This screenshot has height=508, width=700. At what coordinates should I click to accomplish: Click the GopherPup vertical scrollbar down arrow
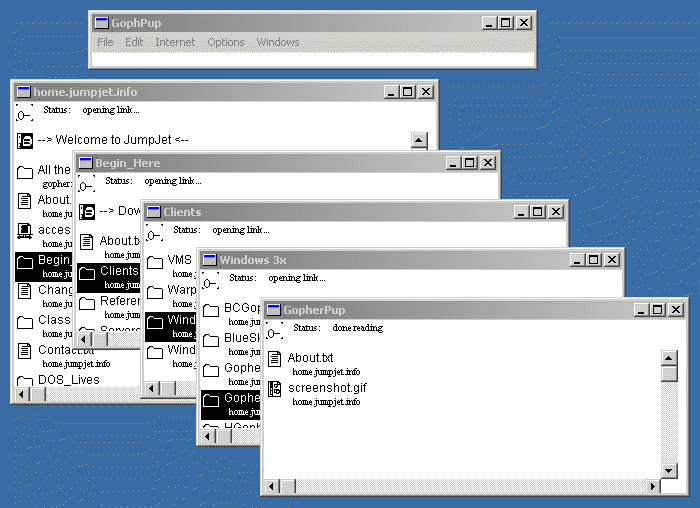click(x=669, y=470)
